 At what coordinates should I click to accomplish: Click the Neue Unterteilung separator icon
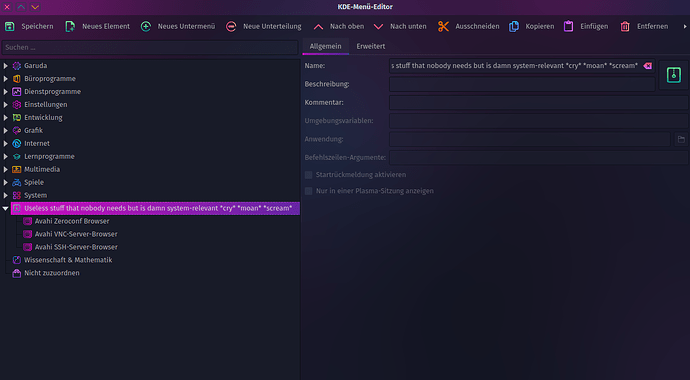[231, 26]
